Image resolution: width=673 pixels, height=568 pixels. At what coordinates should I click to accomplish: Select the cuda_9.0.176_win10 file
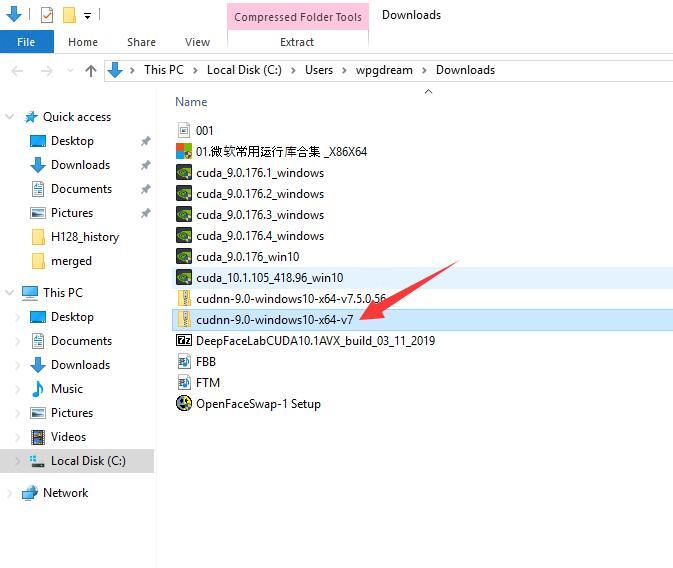click(247, 257)
